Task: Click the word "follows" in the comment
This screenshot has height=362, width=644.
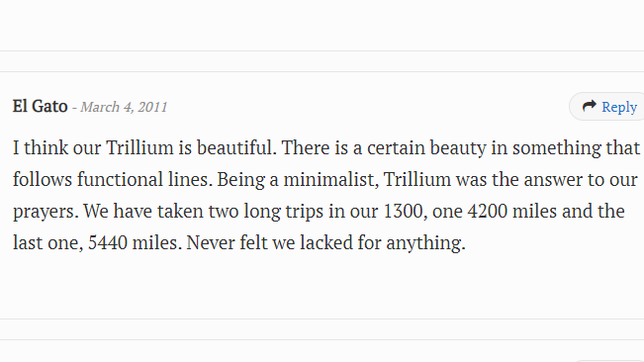Action: point(43,179)
